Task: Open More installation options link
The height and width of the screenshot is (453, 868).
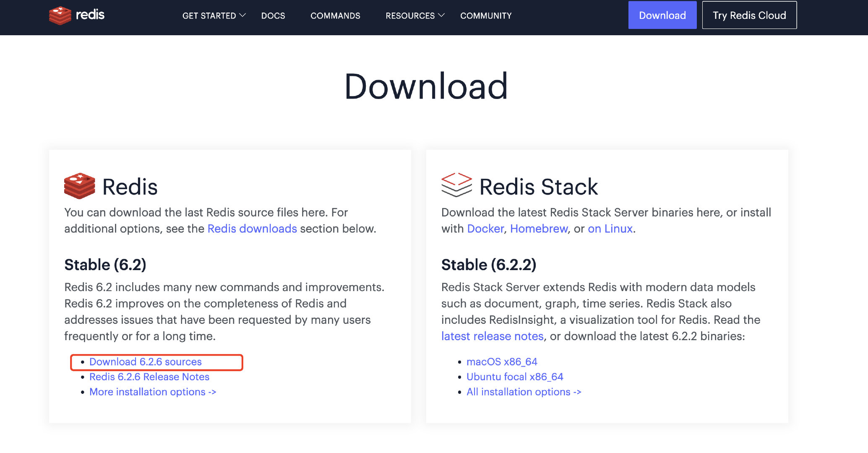Action: click(153, 392)
